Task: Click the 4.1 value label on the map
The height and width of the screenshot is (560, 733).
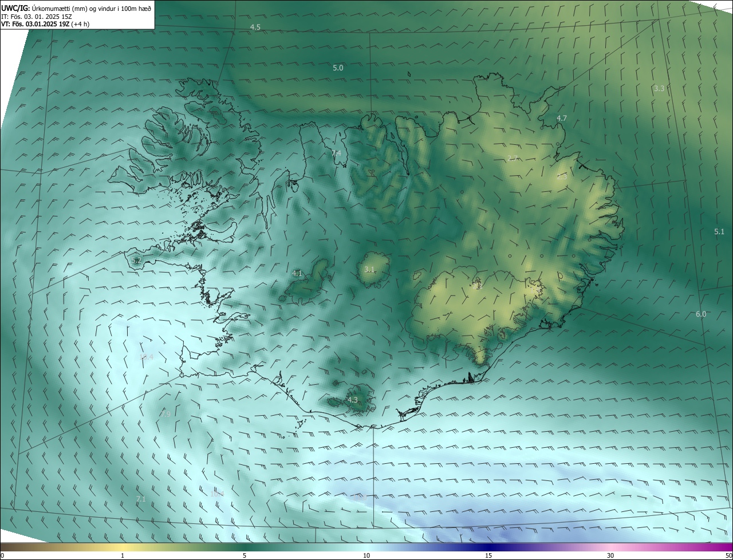Action: (x=297, y=274)
